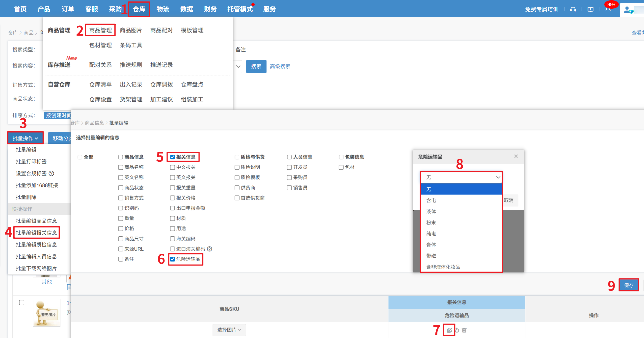This screenshot has height=338, width=644.
Task: Open the 仓库 top navigation menu
Action: click(139, 9)
